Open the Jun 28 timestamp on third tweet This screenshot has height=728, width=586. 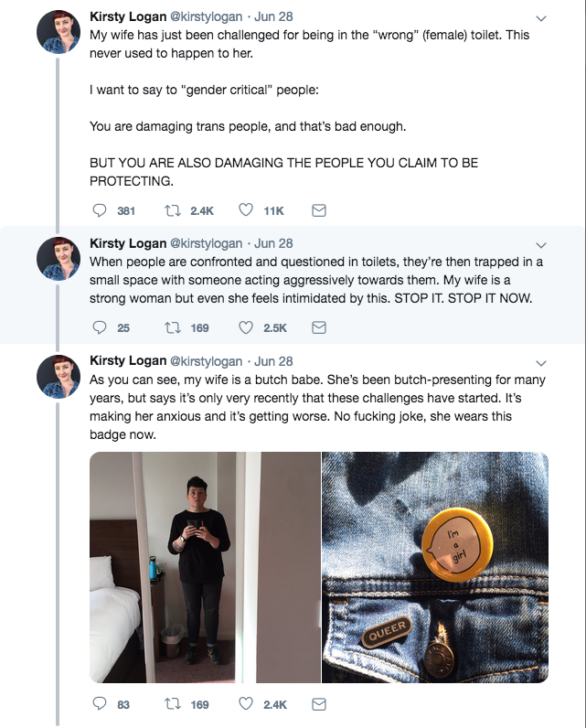pos(273,361)
